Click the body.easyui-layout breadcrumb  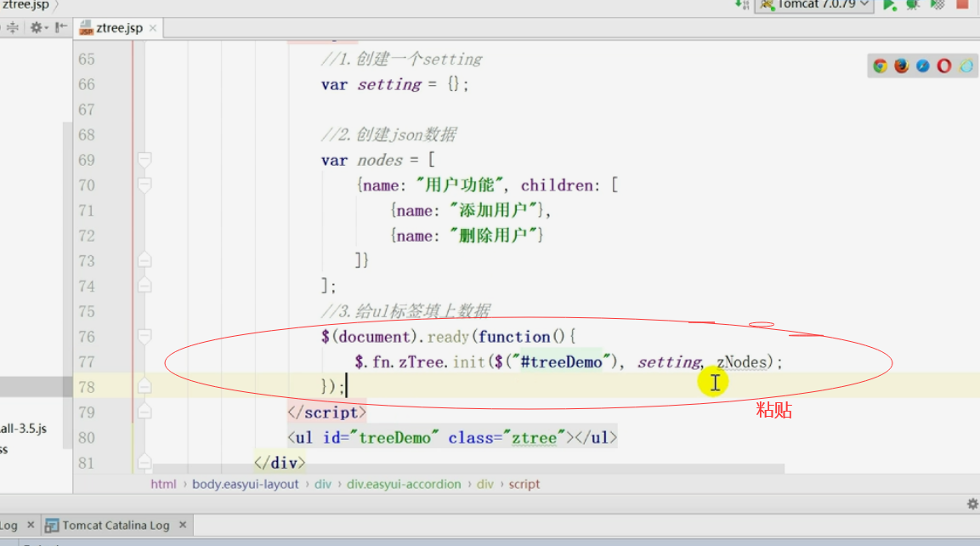point(245,484)
